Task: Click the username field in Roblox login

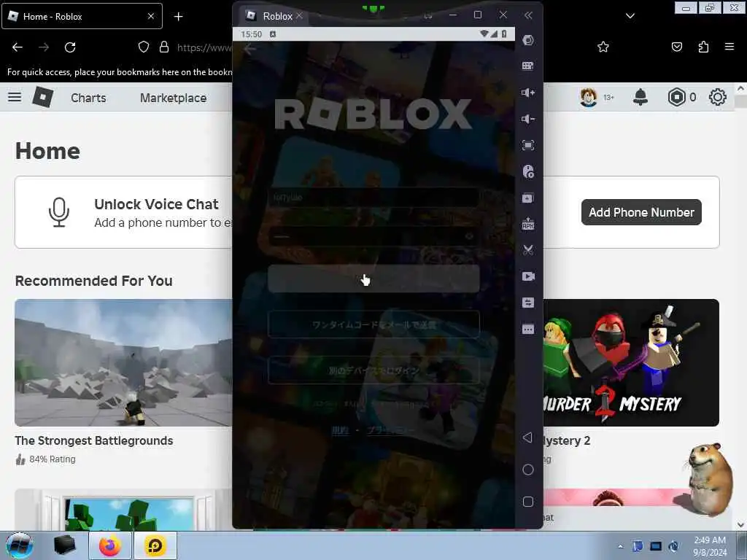Action: 373,198
